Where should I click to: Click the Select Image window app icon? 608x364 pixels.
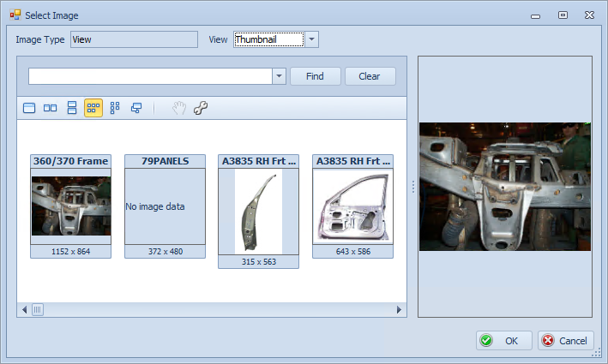[x=15, y=15]
